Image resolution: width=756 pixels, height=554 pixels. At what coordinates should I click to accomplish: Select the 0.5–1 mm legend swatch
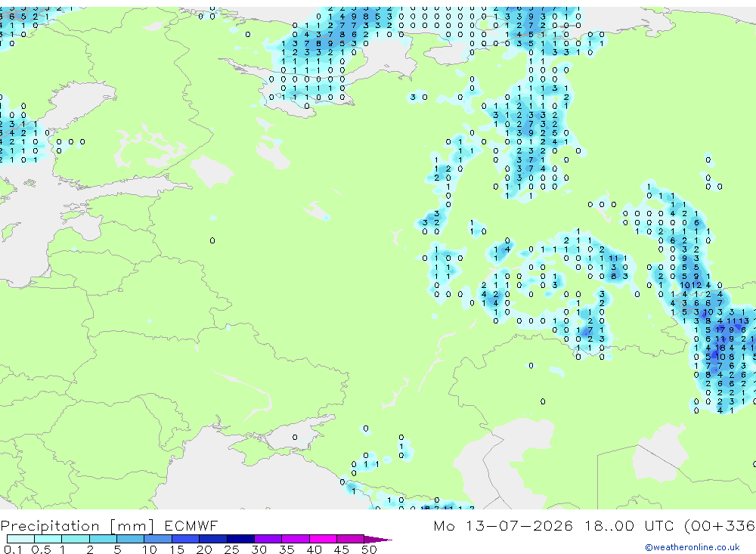point(48,539)
